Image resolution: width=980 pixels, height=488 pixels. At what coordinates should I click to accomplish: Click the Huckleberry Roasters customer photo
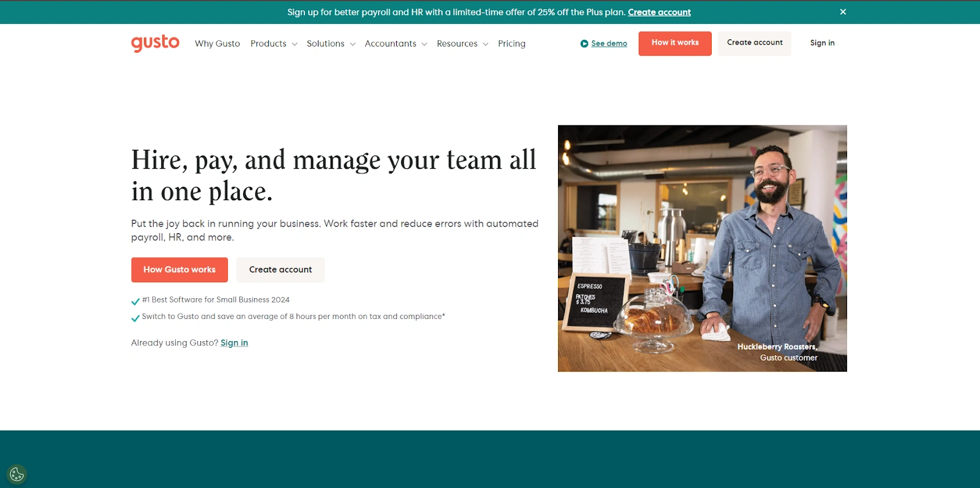[703, 248]
